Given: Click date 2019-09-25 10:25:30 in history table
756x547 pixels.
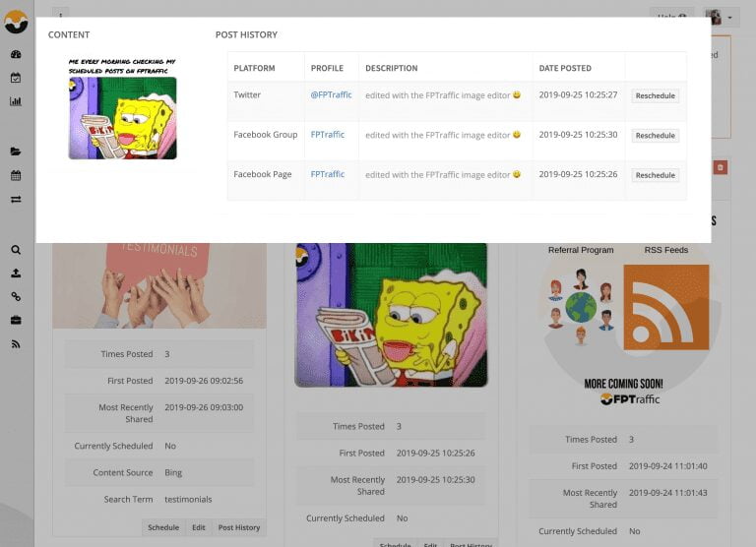Looking at the screenshot, I should tap(578, 135).
